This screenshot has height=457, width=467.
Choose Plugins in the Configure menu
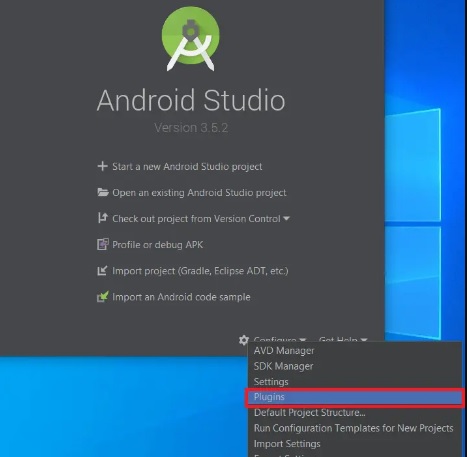point(354,397)
